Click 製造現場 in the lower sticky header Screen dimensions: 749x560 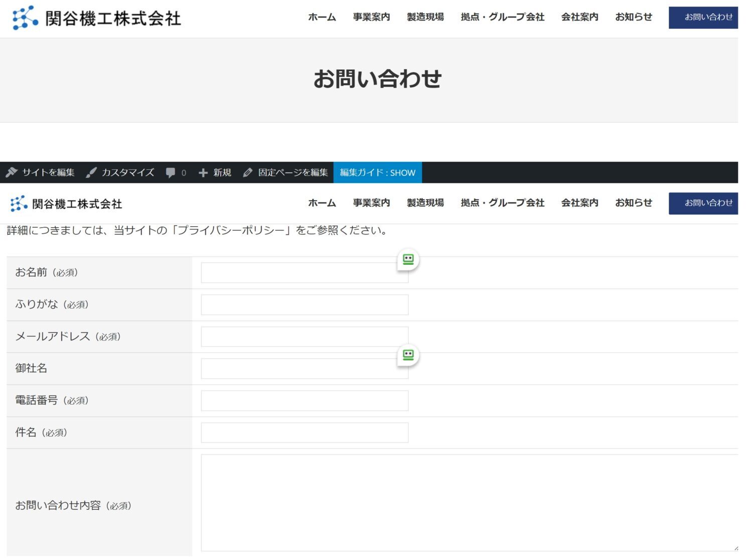(x=425, y=203)
